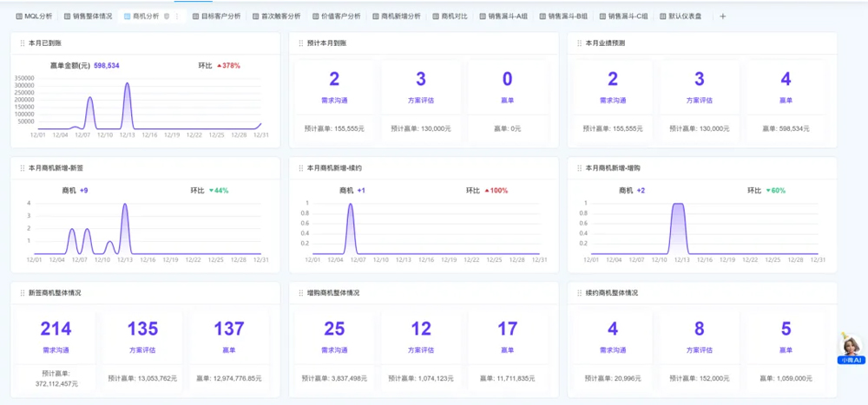Click 214 需求沟通 in 新签商机整体情况
The width and height of the screenshot is (868, 405).
tap(56, 329)
